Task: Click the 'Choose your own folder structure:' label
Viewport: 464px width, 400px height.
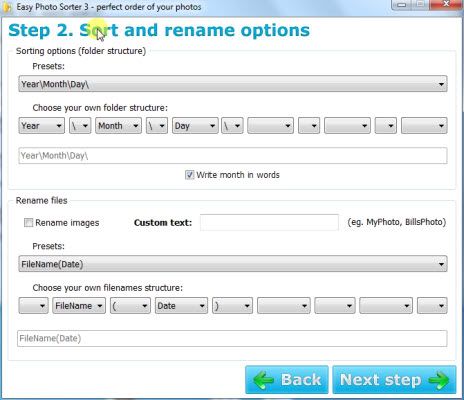Action: coord(100,108)
